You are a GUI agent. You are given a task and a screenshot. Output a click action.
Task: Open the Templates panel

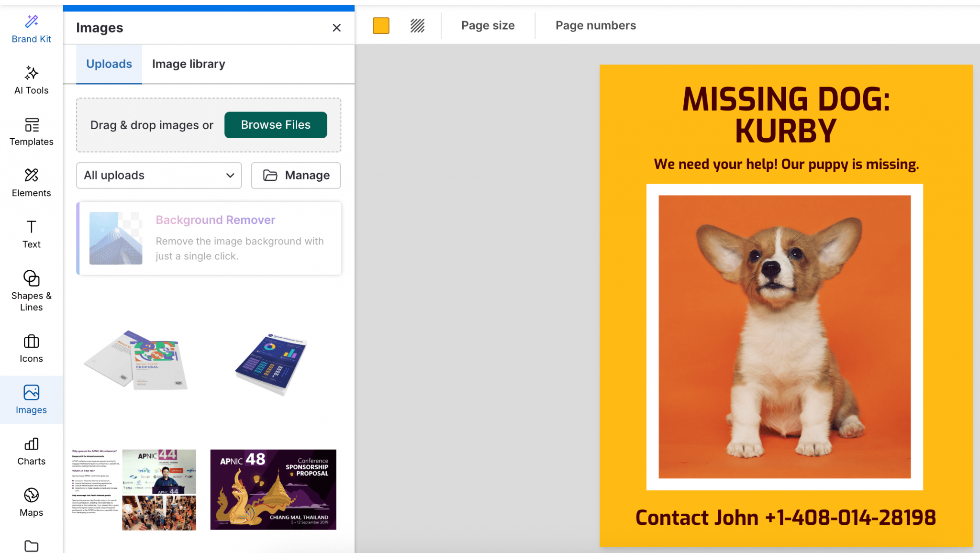[x=31, y=132]
